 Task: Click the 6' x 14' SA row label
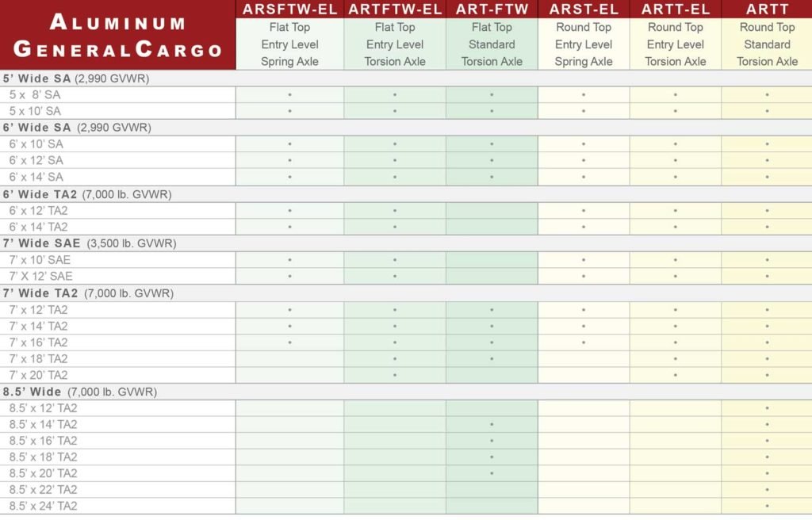(x=36, y=177)
